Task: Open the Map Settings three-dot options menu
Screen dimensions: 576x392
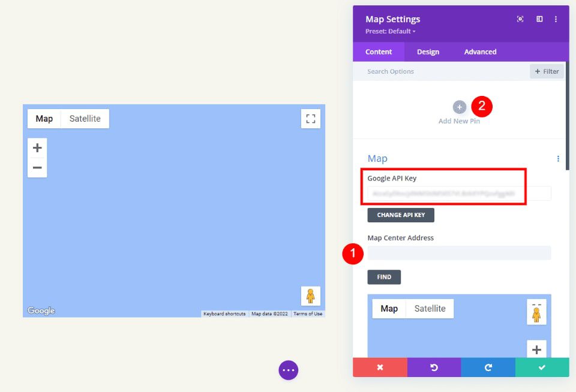Action: click(x=556, y=19)
